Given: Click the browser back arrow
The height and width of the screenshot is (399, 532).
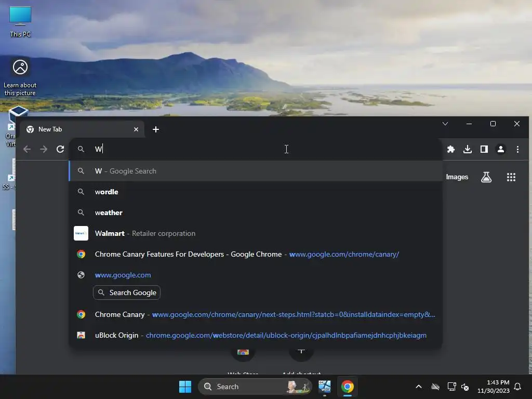Looking at the screenshot, I should coord(27,149).
